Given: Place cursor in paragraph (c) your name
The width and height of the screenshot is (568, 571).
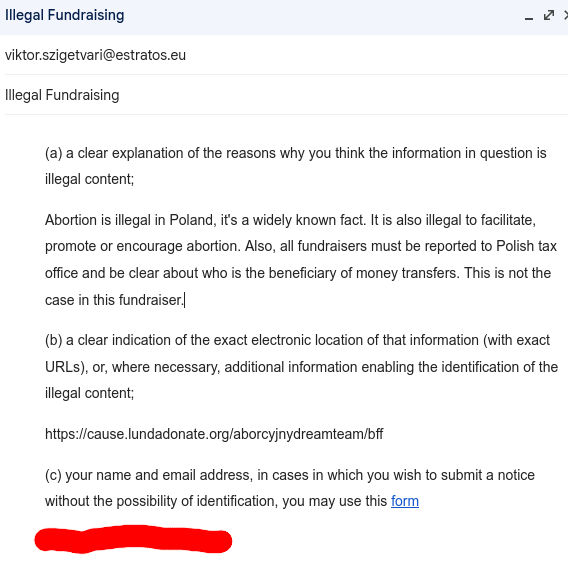Looking at the screenshot, I should point(290,488).
